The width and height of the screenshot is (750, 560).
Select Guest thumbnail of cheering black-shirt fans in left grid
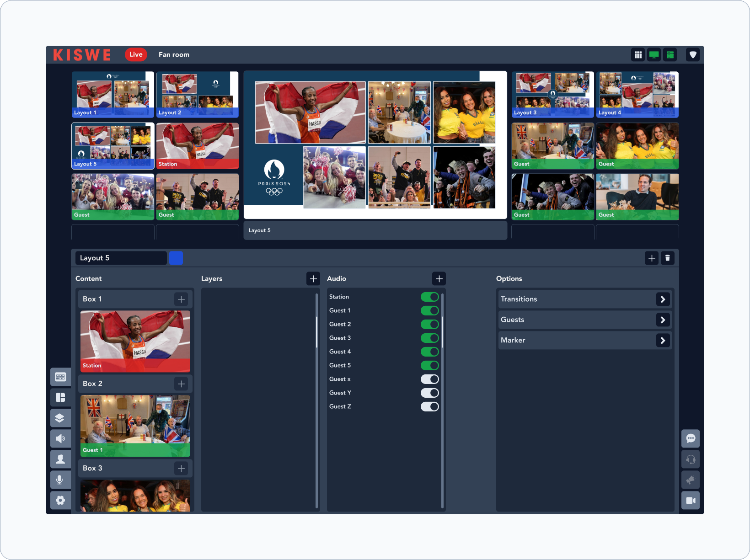[x=198, y=197]
